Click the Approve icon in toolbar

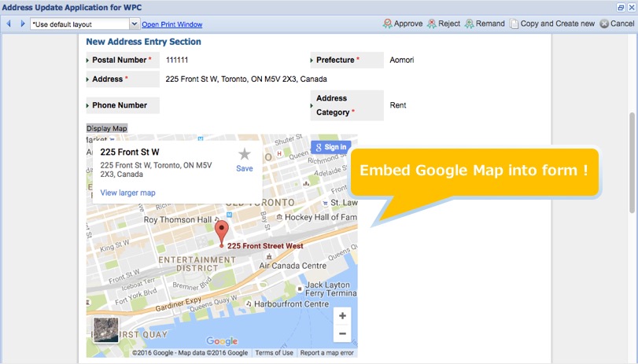pyautogui.click(x=388, y=24)
